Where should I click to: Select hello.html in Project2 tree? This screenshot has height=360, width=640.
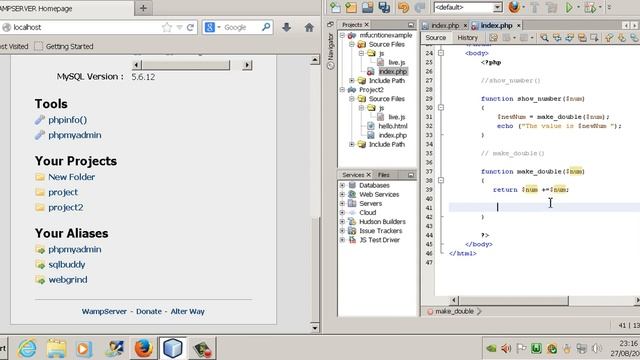click(x=393, y=126)
